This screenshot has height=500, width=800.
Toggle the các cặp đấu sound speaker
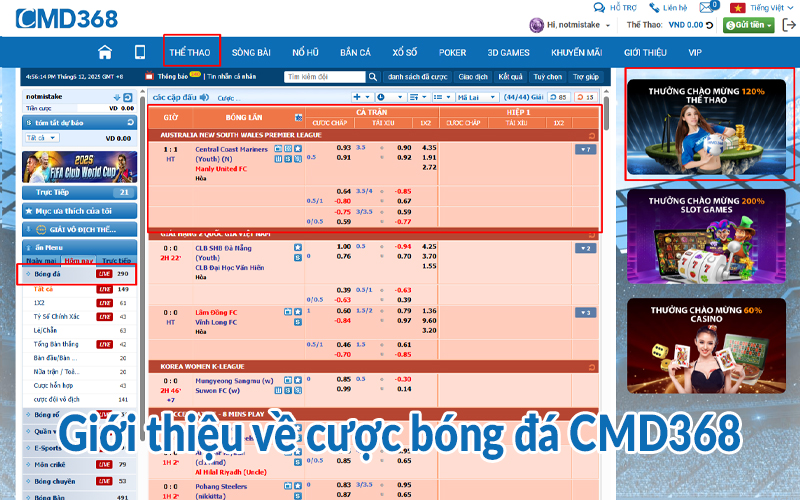(204, 97)
